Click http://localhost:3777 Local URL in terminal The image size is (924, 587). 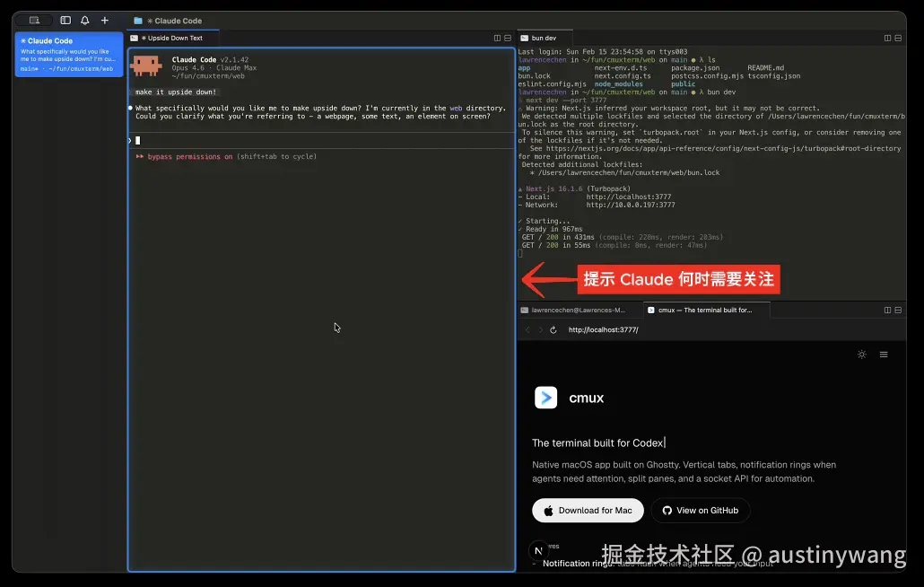[x=628, y=197]
